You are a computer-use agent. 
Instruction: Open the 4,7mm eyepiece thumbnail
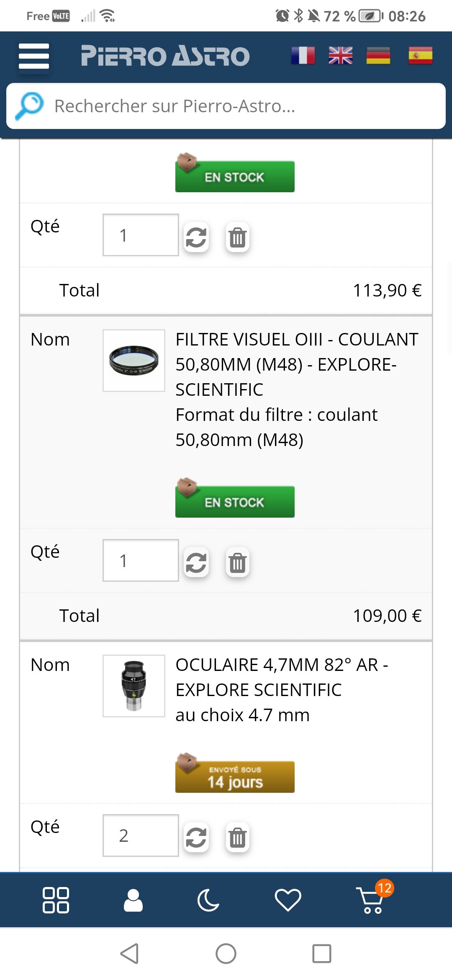(x=134, y=686)
